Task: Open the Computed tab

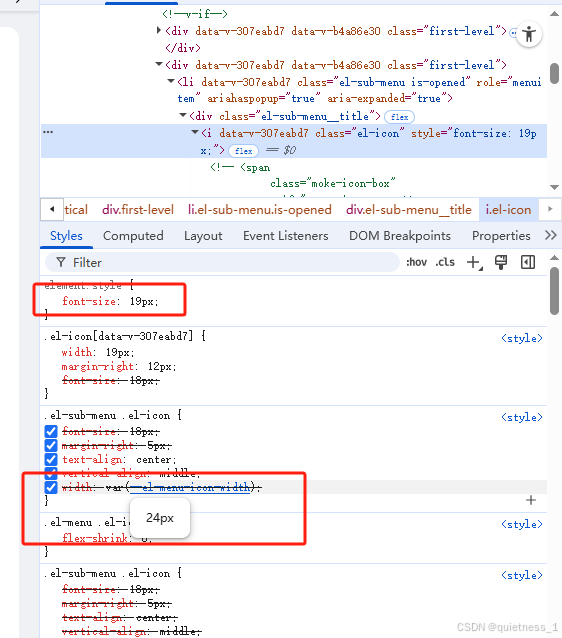Action: pos(133,236)
